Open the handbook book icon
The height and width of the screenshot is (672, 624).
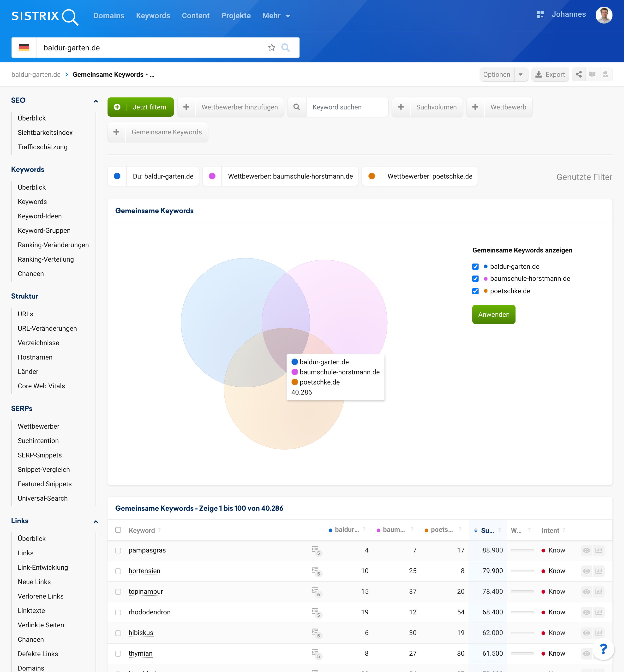592,74
